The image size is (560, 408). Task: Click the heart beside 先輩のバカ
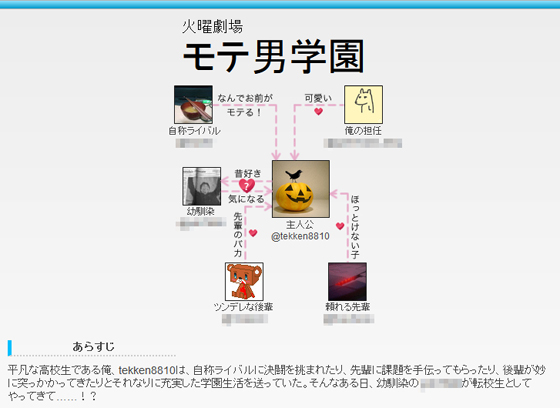click(253, 233)
